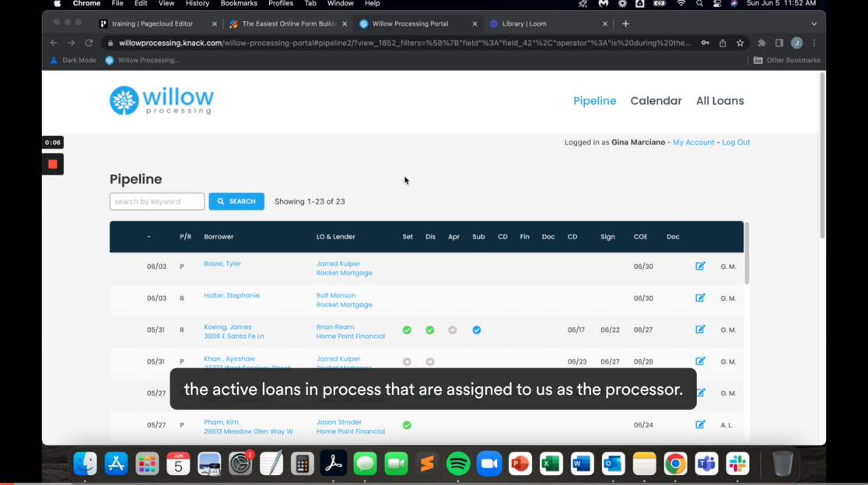This screenshot has width=868, height=485.
Task: Open the edit pencil for Baizel, Tyler
Action: pyautogui.click(x=700, y=266)
